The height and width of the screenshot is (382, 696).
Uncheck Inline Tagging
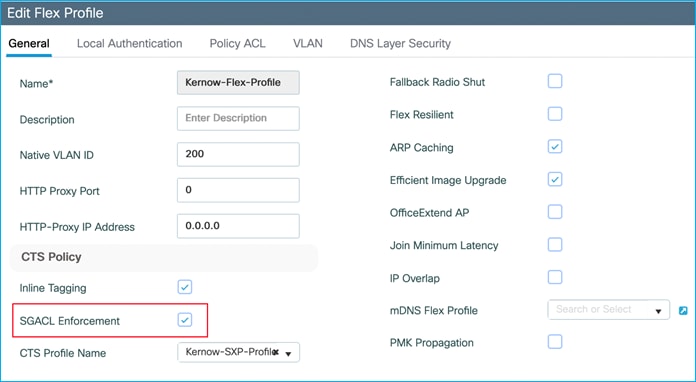click(x=185, y=287)
